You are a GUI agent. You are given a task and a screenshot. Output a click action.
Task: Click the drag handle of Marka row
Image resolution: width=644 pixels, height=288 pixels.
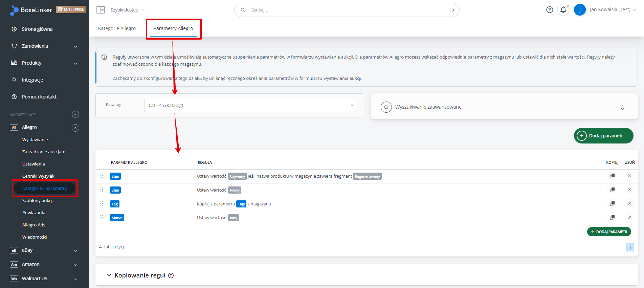(102, 217)
